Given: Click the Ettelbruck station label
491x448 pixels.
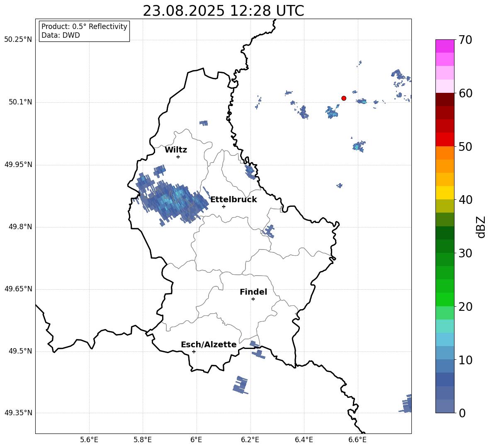Looking at the screenshot, I should (233, 200).
